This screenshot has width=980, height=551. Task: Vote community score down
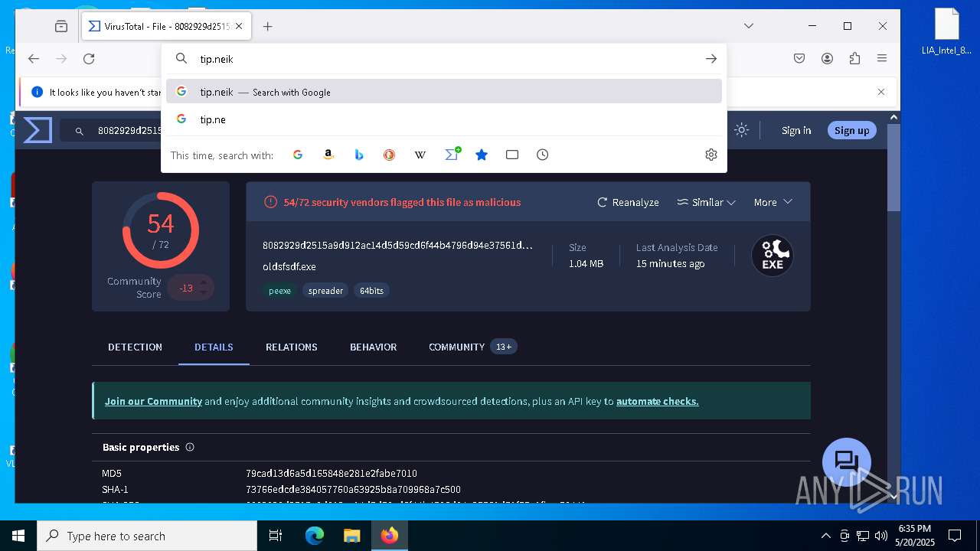click(x=204, y=293)
